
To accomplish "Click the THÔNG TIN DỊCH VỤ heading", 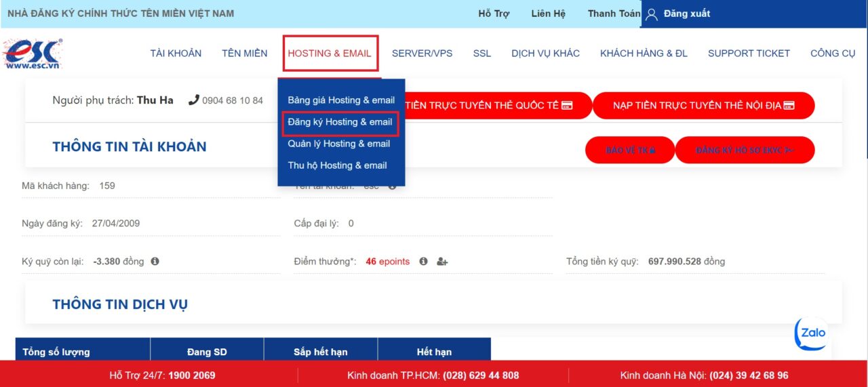I will pos(120,304).
